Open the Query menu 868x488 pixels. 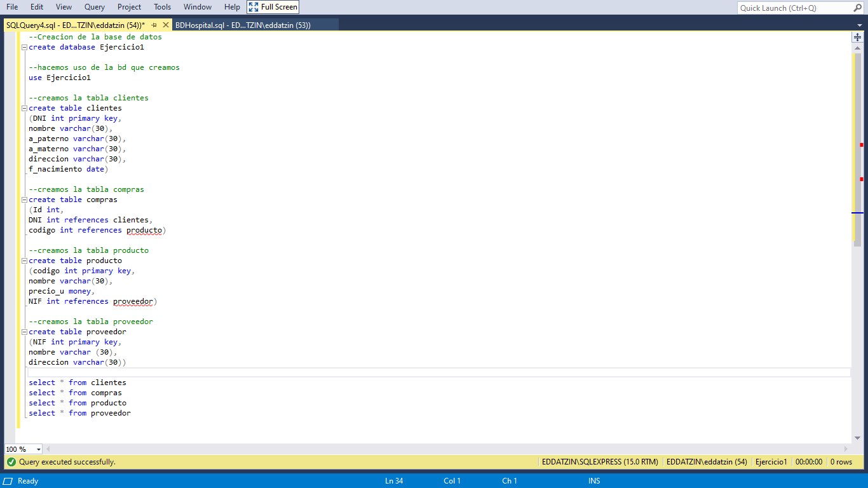[x=95, y=7]
